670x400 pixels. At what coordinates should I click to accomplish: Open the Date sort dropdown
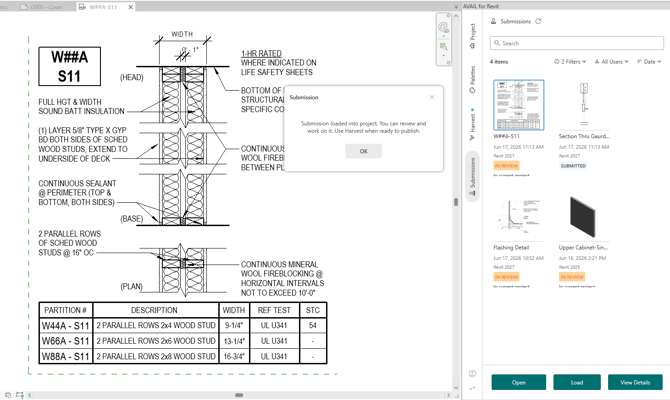click(x=649, y=62)
